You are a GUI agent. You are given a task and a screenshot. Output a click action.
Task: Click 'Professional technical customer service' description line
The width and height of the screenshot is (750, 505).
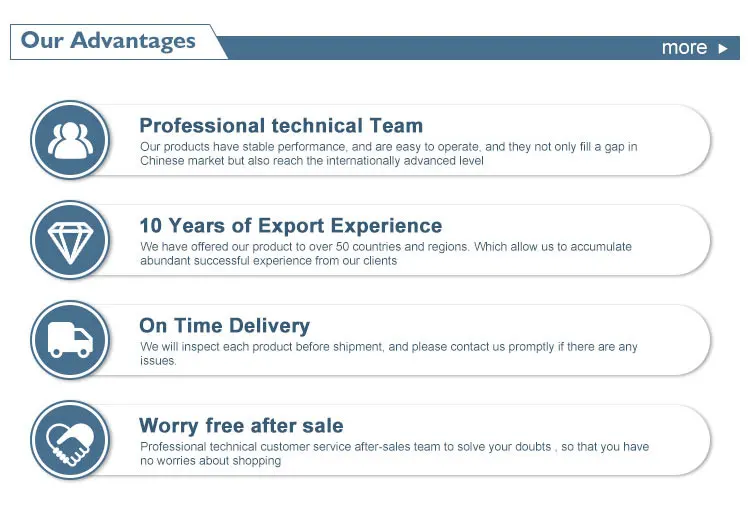coord(394,447)
